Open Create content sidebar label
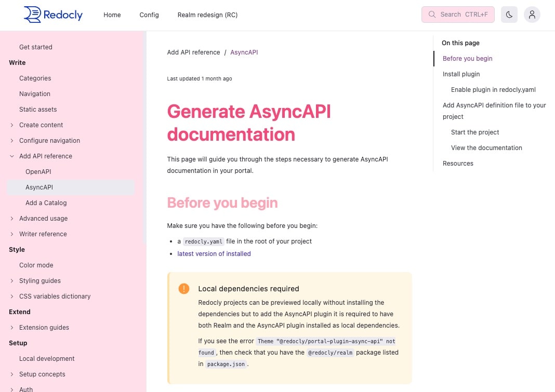This screenshot has height=392, width=555. coord(41,125)
